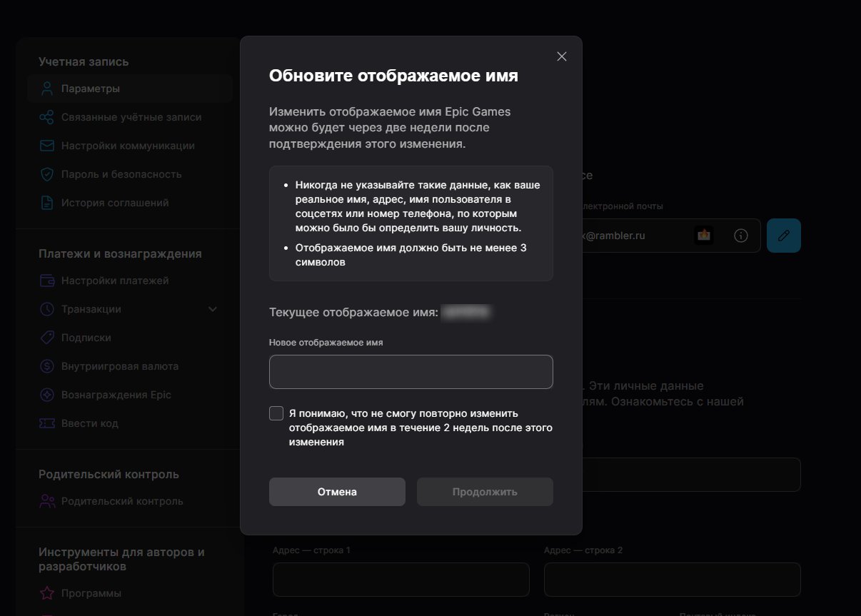Click the document icon for История соглашений
This screenshot has width=861, height=616.
[x=47, y=203]
